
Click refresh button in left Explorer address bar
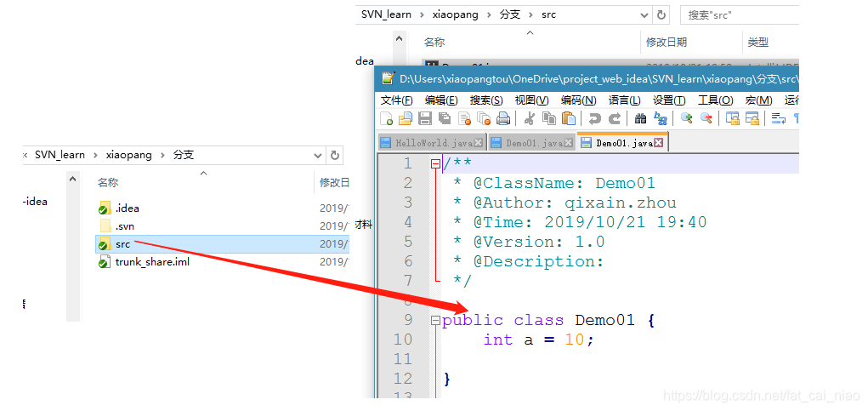(334, 155)
